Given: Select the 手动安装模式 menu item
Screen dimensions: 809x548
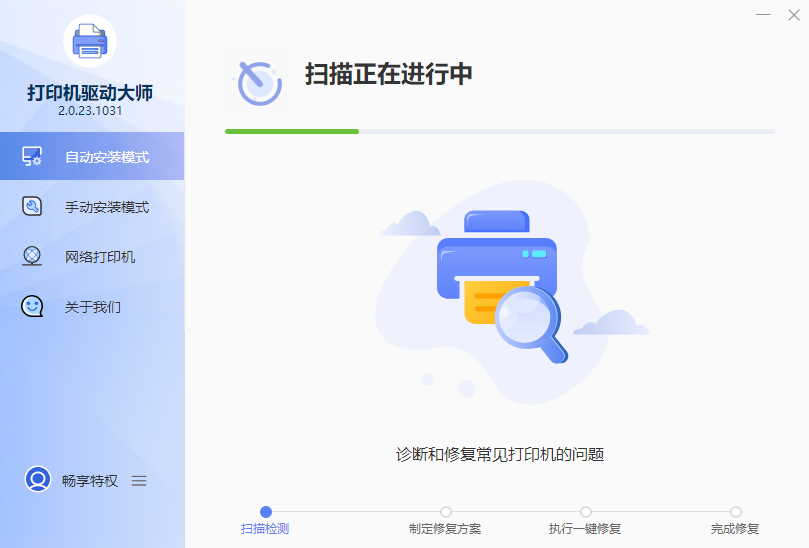Looking at the screenshot, I should pos(107,207).
